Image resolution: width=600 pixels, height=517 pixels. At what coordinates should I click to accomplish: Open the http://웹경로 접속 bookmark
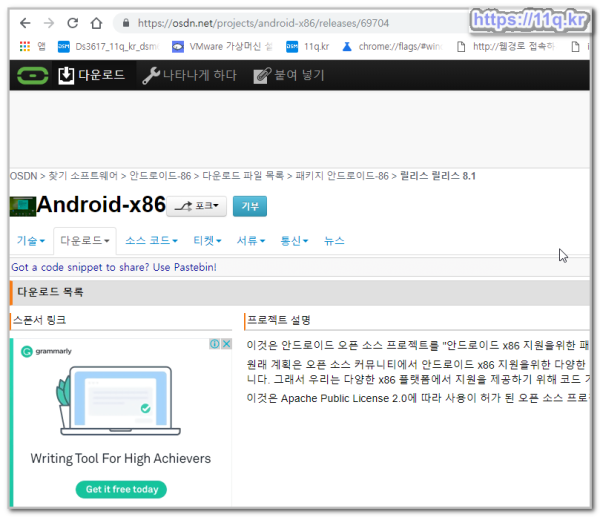[x=506, y=46]
